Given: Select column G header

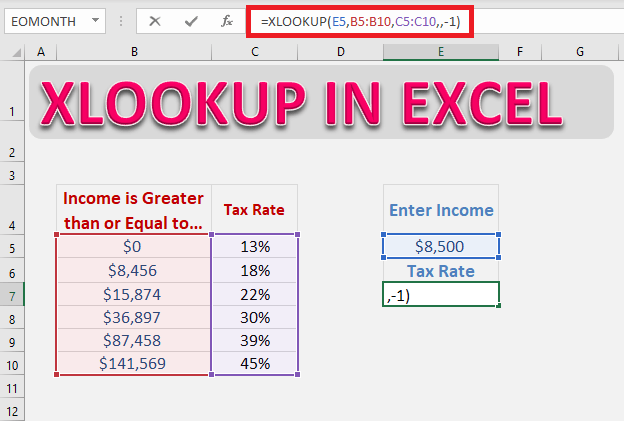Looking at the screenshot, I should 580,52.
